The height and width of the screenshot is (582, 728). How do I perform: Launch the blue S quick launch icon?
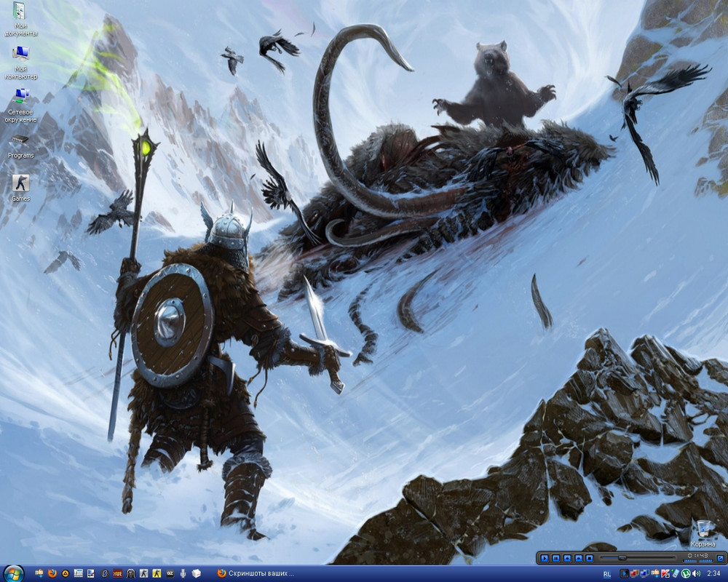(105, 574)
